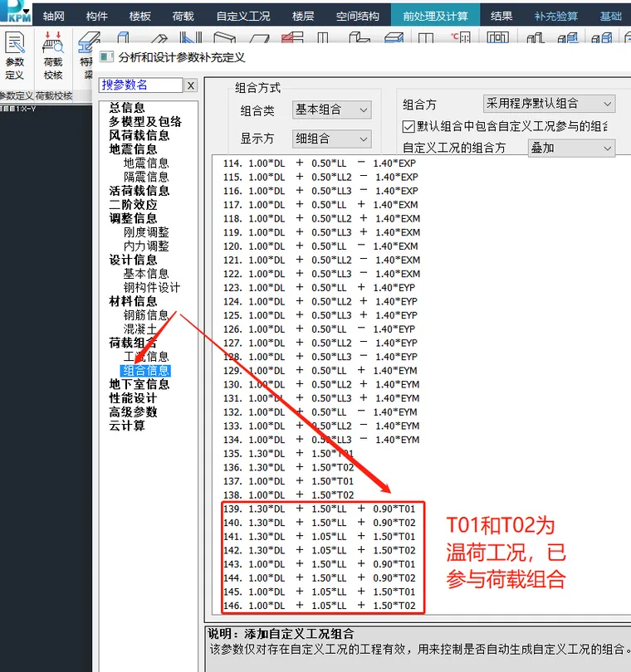Open the 参数定义 parameter definition tool
The image size is (631, 672).
[15, 56]
